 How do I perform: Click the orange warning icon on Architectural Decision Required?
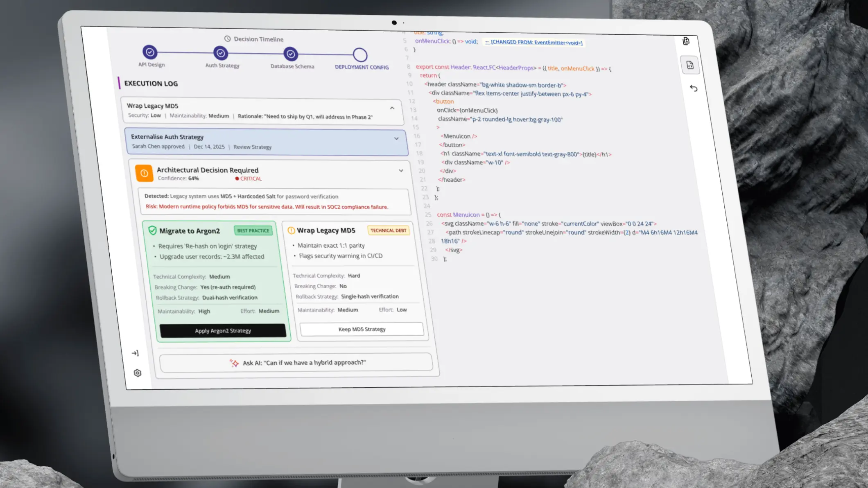click(144, 173)
